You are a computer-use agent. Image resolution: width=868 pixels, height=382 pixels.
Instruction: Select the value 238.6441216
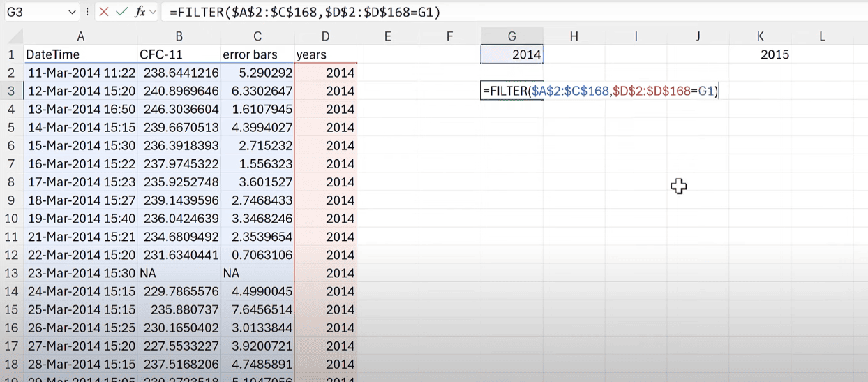tap(179, 73)
